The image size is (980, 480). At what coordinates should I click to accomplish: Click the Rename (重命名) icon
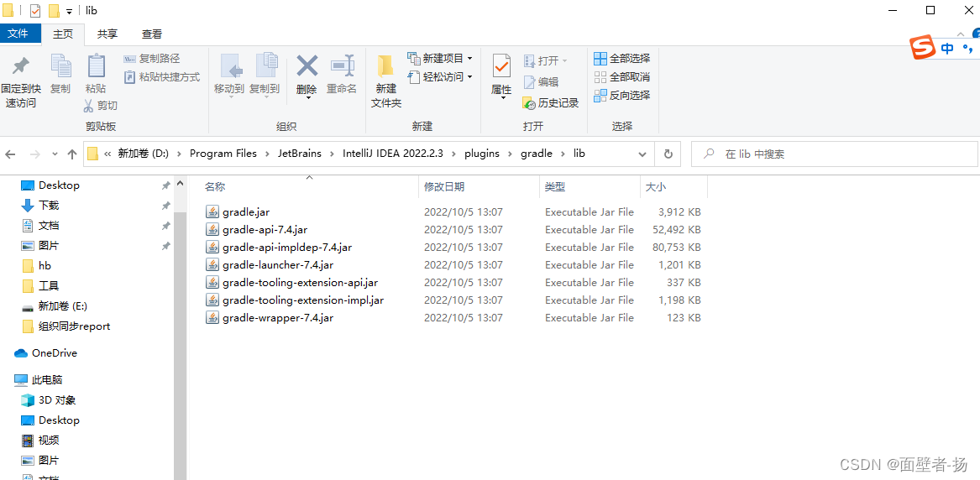pyautogui.click(x=341, y=65)
